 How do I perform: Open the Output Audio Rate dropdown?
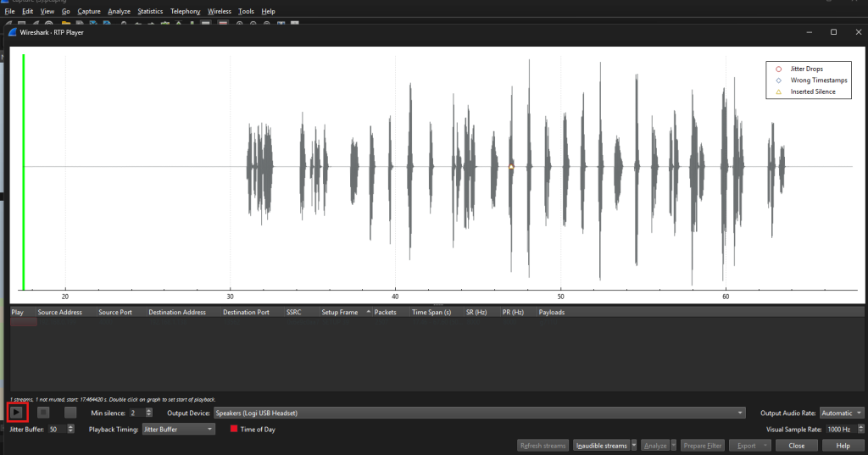pos(841,413)
